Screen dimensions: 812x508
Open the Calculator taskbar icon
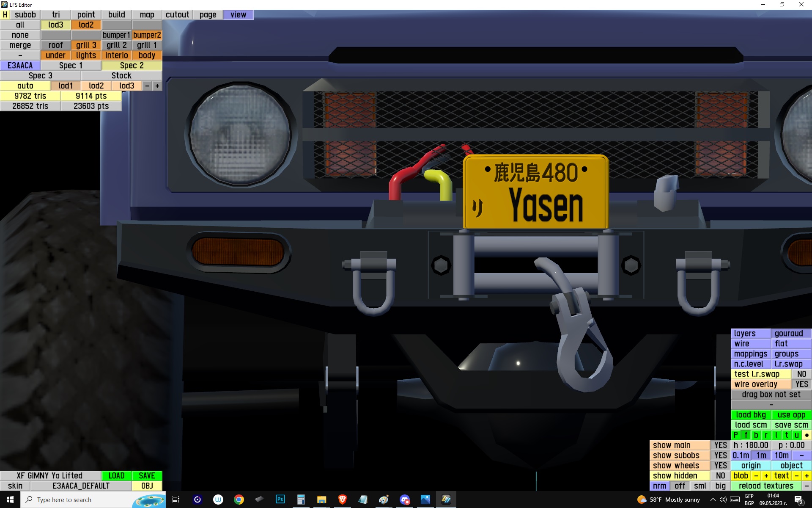tap(301, 500)
